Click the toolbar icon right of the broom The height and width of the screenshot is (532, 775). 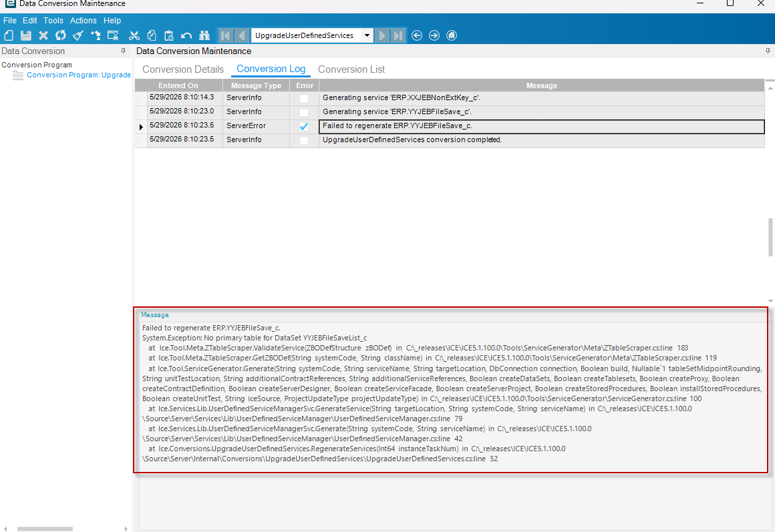(x=96, y=35)
